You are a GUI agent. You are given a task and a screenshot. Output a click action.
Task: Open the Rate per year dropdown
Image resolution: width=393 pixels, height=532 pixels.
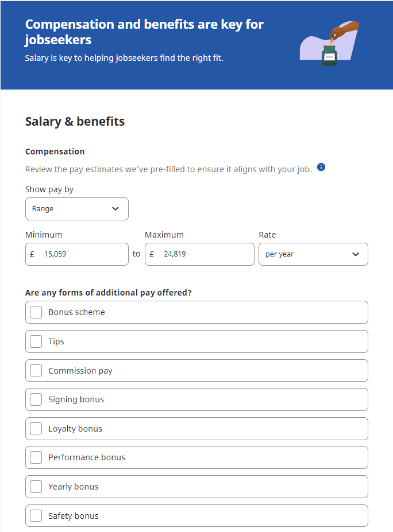(313, 254)
